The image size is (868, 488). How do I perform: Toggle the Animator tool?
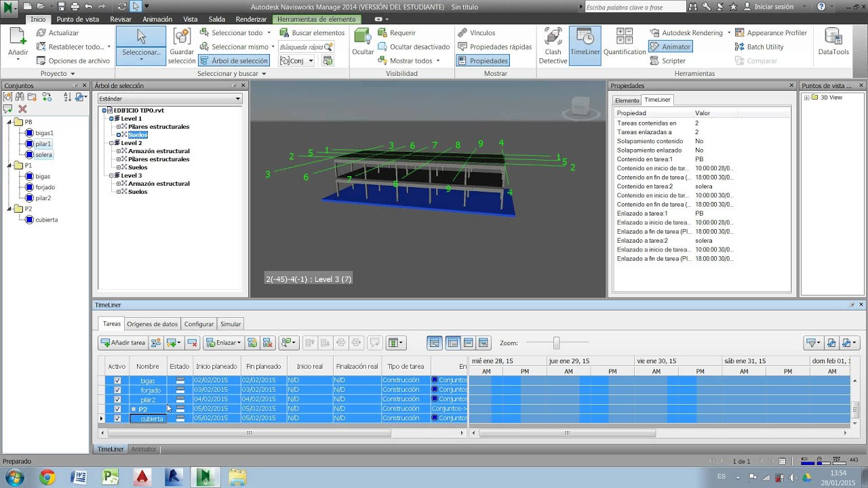pos(670,47)
